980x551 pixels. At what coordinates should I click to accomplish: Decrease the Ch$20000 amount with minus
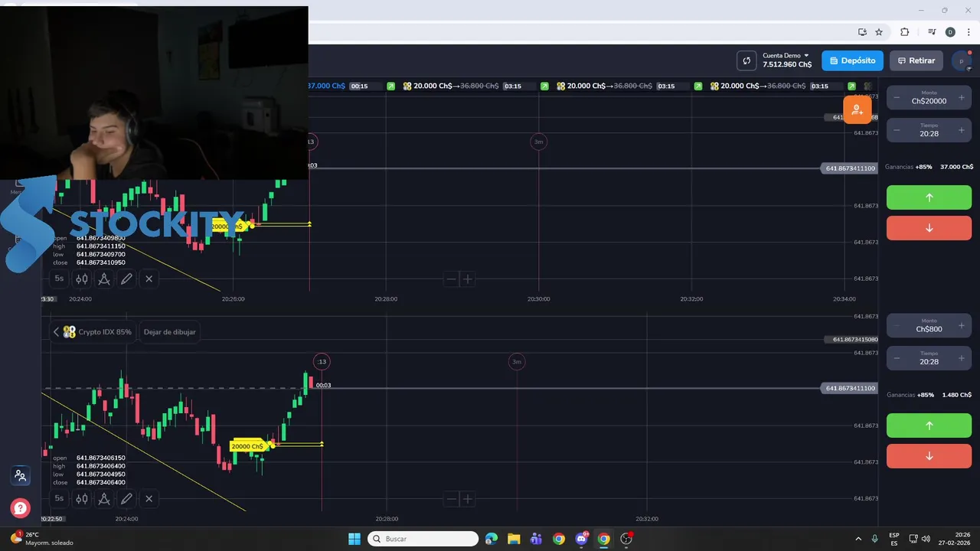coord(897,98)
